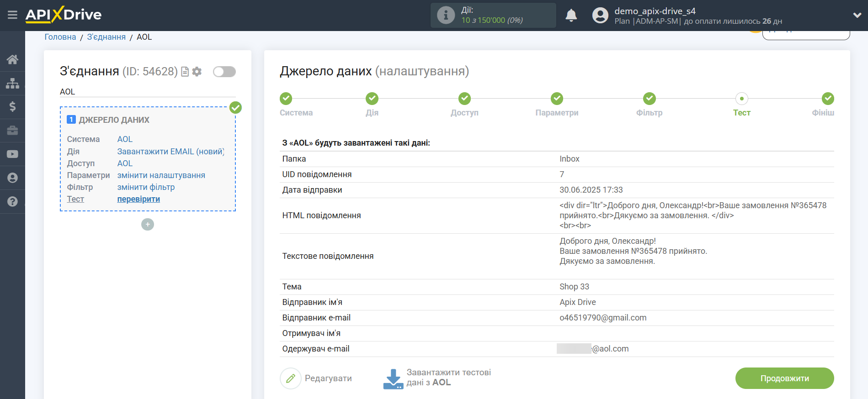The height and width of the screenshot is (399, 868).
Task: Select date value 30.06.2025 17:33
Action: [591, 190]
